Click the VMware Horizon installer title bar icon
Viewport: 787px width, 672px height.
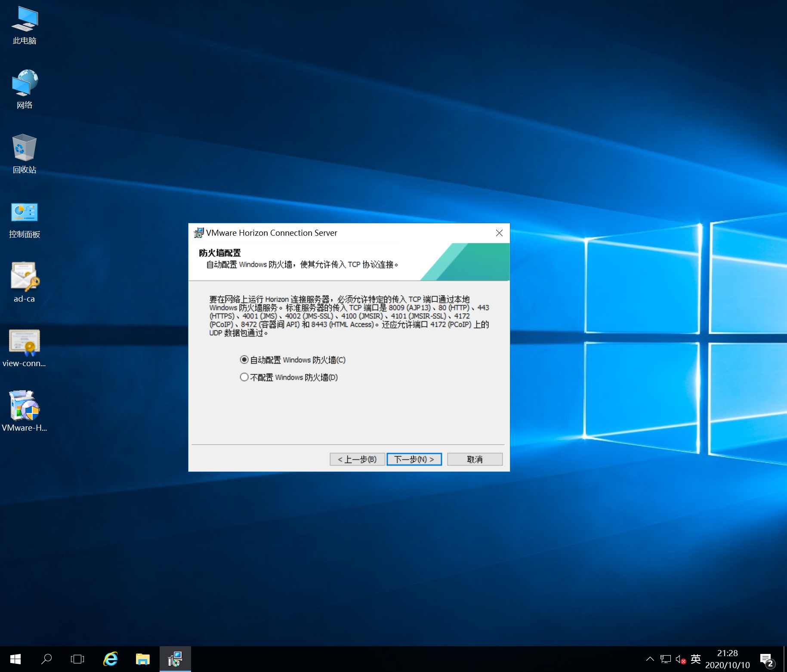(x=199, y=233)
